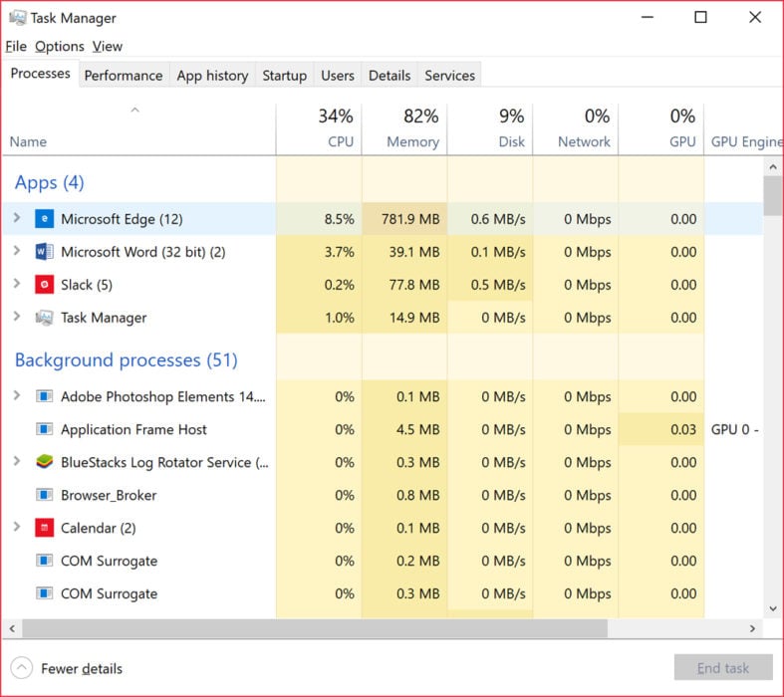Viewport: 784px width, 697px height.
Task: Select the Processes tab
Action: pos(40,74)
